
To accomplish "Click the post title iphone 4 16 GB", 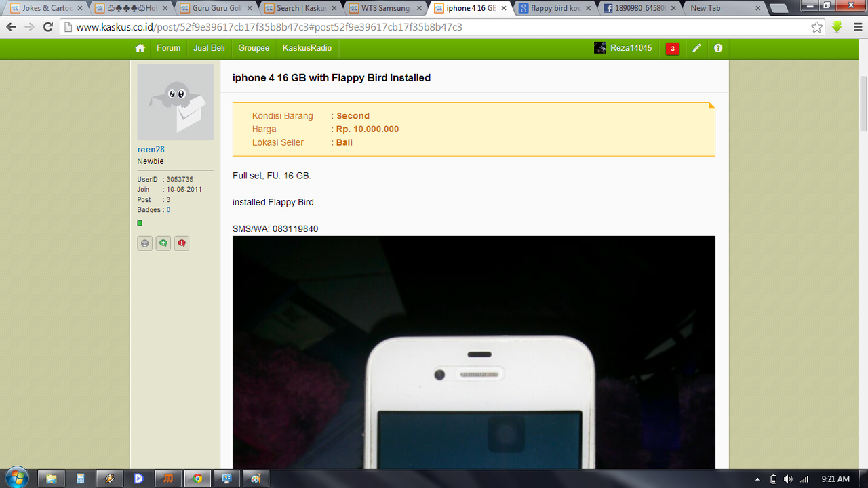I will [x=332, y=78].
